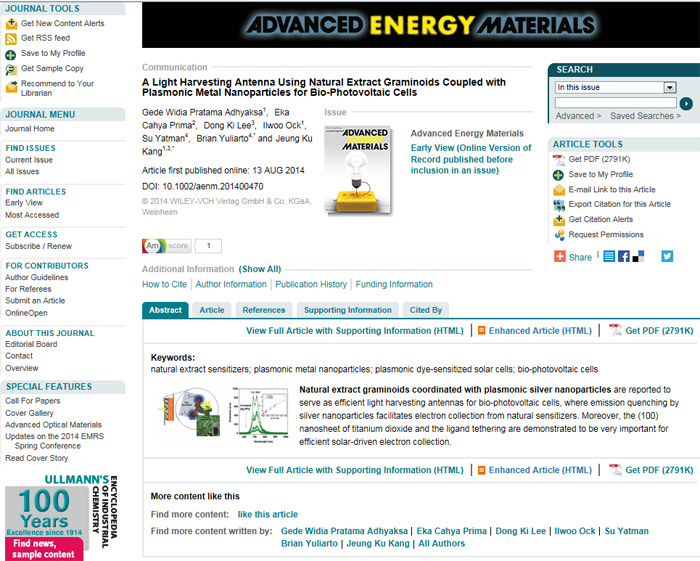Click the search text input field

pyautogui.click(x=614, y=103)
